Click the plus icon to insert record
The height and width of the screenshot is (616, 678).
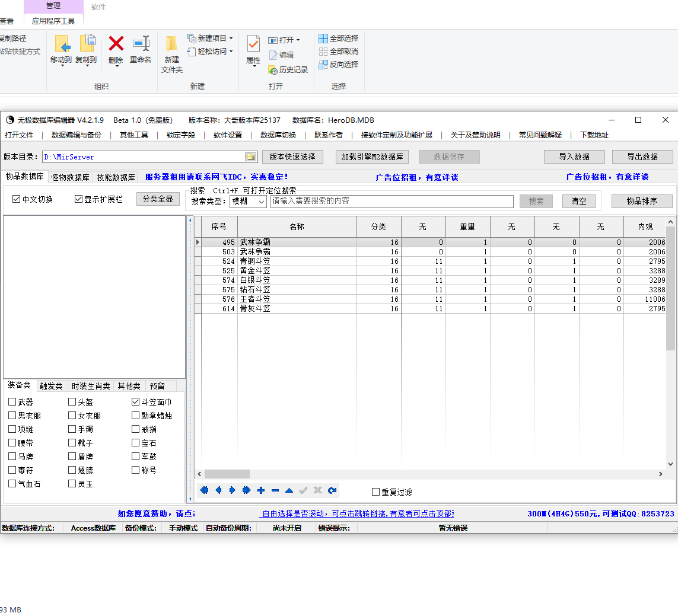tap(261, 490)
